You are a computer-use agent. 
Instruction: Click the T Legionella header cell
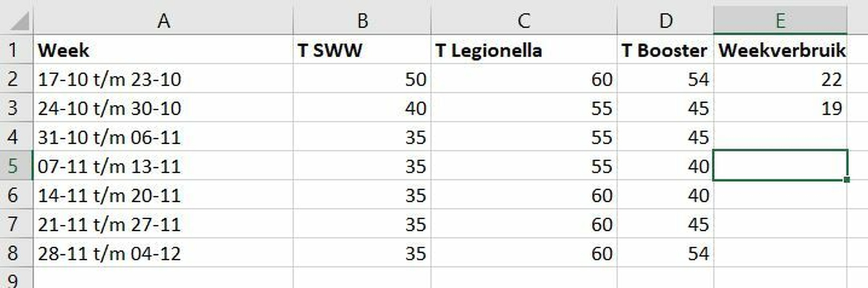point(524,51)
